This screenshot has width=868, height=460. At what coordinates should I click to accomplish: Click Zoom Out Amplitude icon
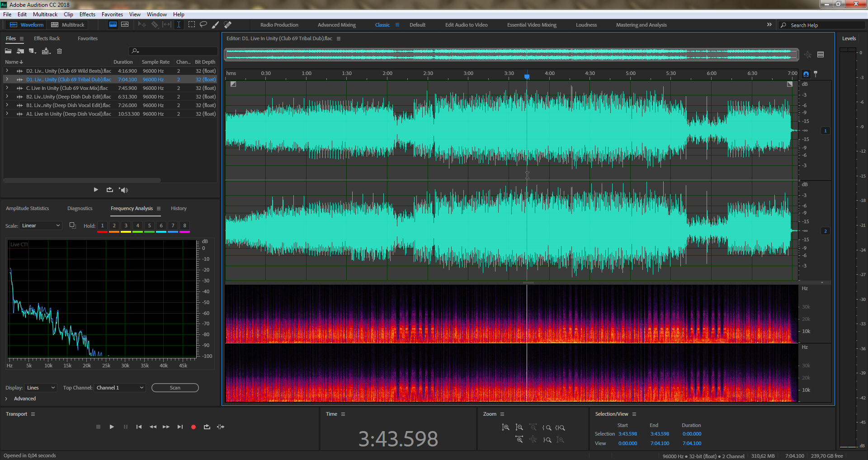click(x=519, y=427)
